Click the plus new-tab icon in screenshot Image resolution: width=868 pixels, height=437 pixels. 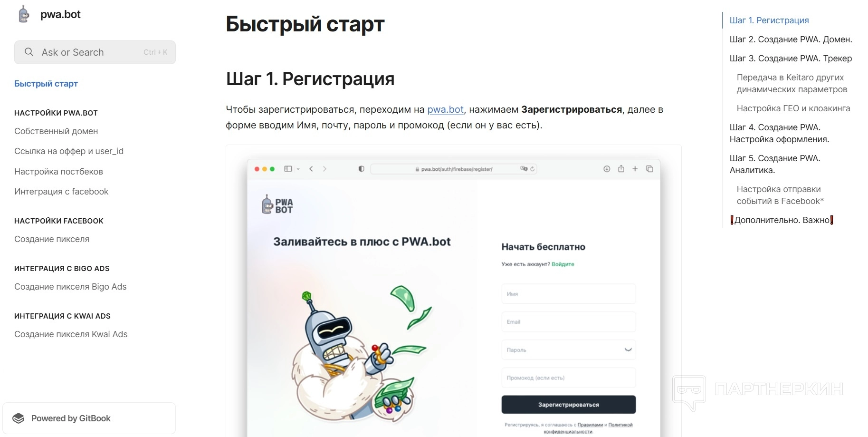click(x=635, y=169)
